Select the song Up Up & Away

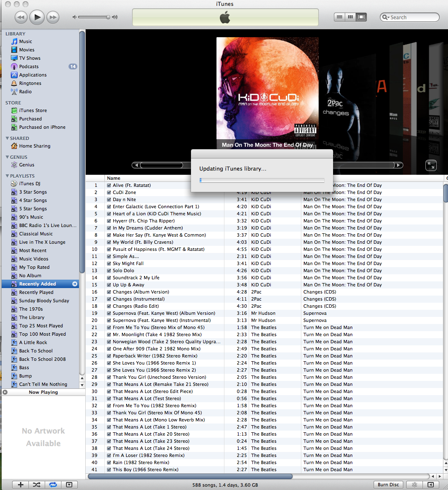(x=128, y=285)
